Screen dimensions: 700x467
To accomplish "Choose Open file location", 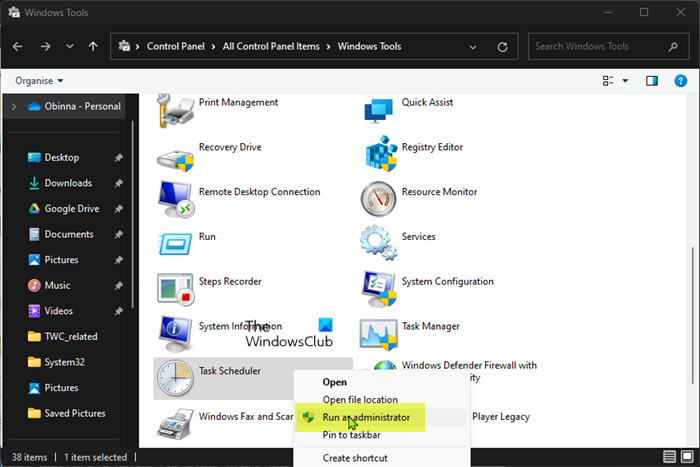I will pos(360,400).
